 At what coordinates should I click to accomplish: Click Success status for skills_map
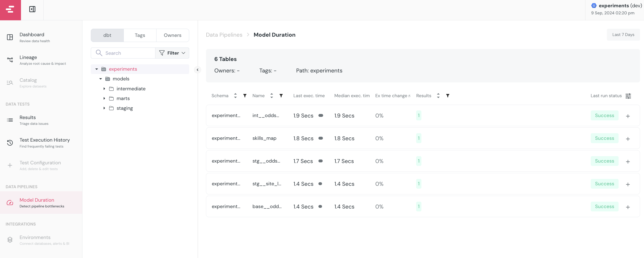(x=604, y=138)
